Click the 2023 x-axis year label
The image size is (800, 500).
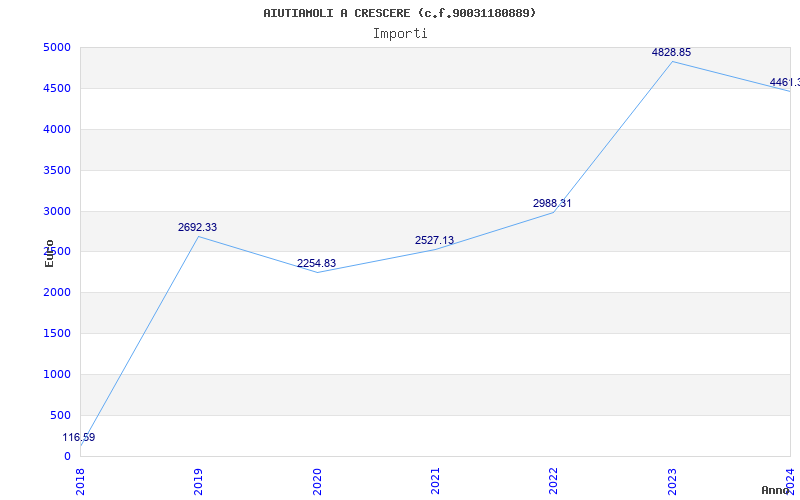(x=672, y=481)
